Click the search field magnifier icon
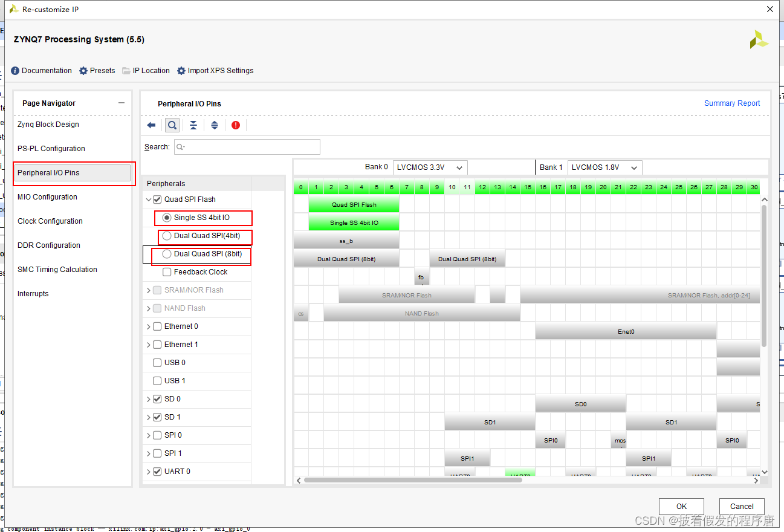The height and width of the screenshot is (532, 784). click(180, 147)
